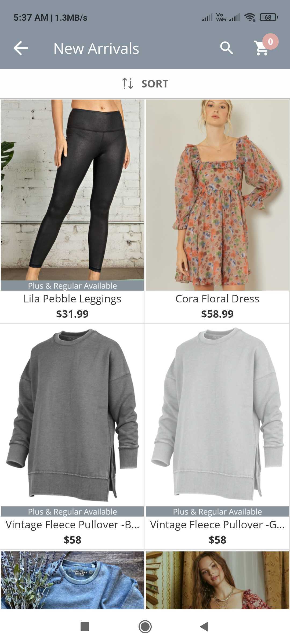Tap the Android home circle button
The image size is (290, 644).
click(x=145, y=627)
